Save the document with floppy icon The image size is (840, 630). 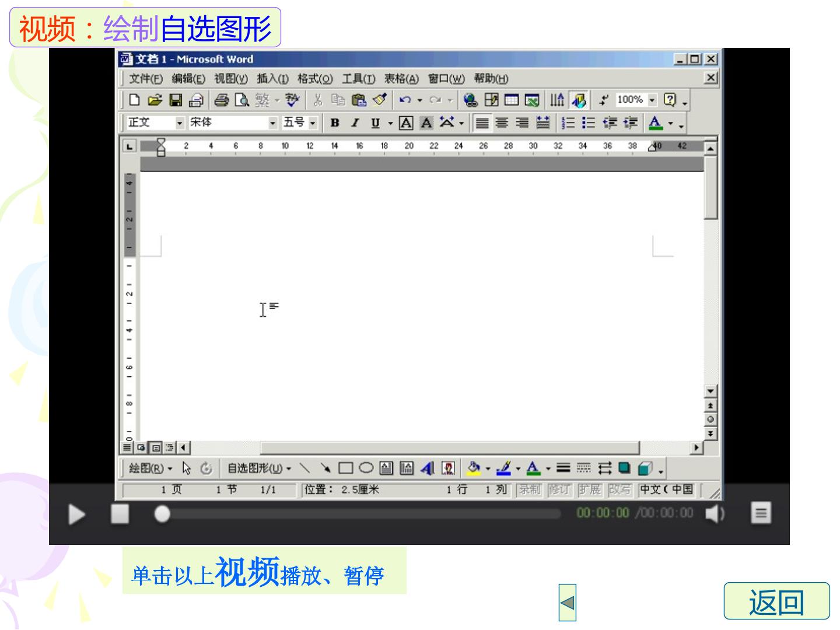tap(176, 100)
